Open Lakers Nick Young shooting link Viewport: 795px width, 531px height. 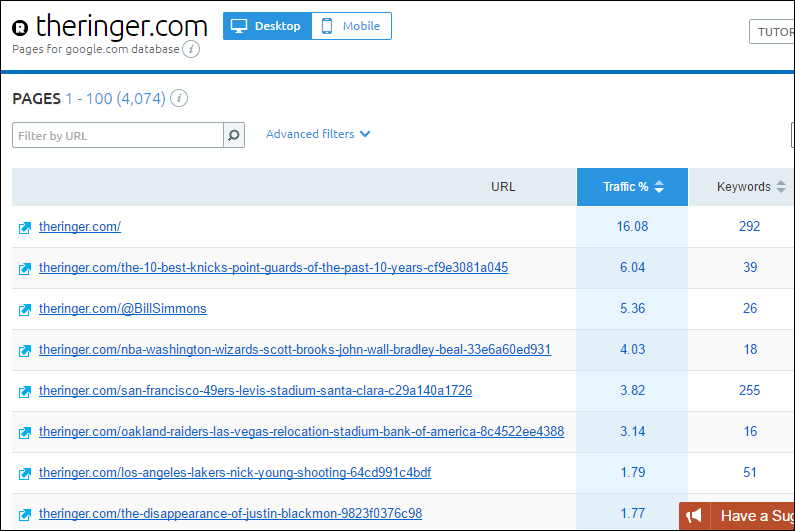tap(235, 473)
